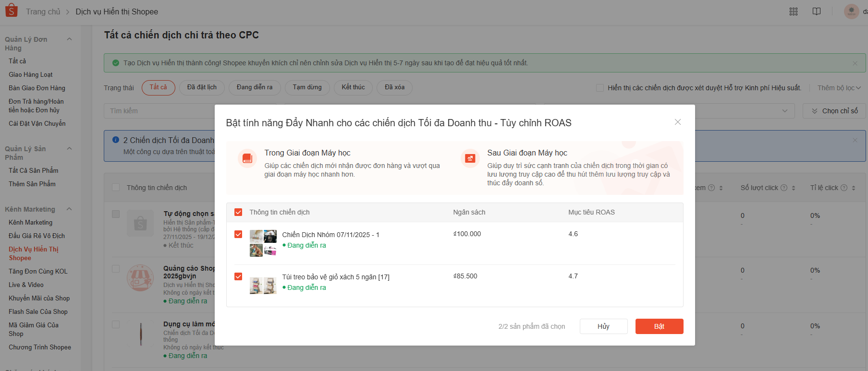
Task: Close the Đẩy Nhanh dialog with X
Action: tap(677, 122)
